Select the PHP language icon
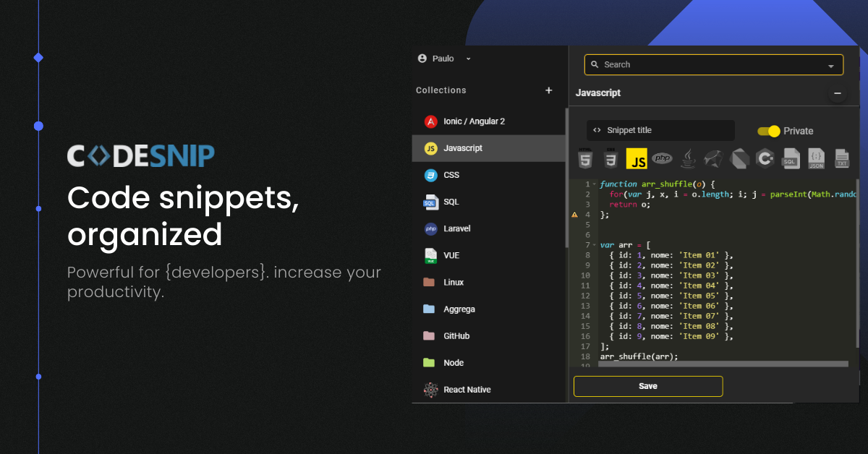Viewport: 868px width, 454px height. click(x=662, y=158)
